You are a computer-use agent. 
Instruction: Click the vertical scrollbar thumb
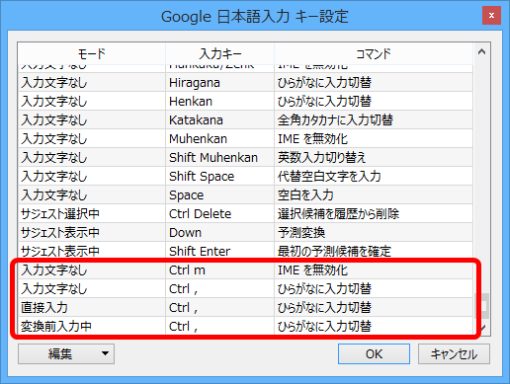click(482, 306)
